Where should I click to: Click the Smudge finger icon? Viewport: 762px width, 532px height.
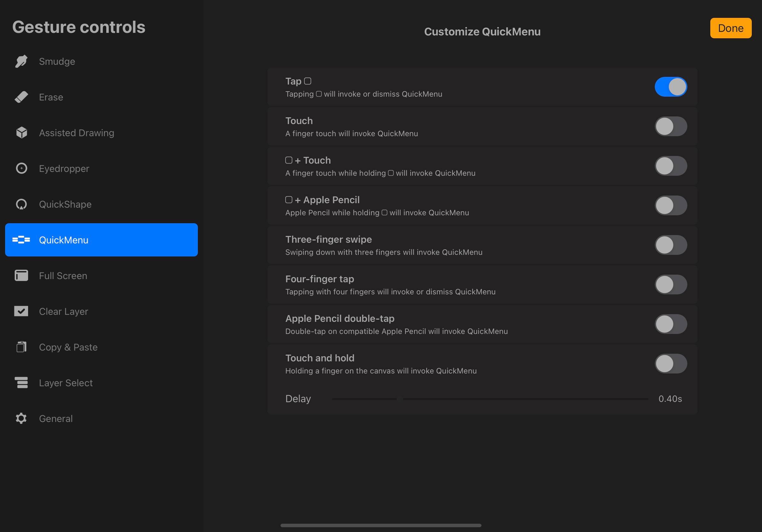(21, 61)
